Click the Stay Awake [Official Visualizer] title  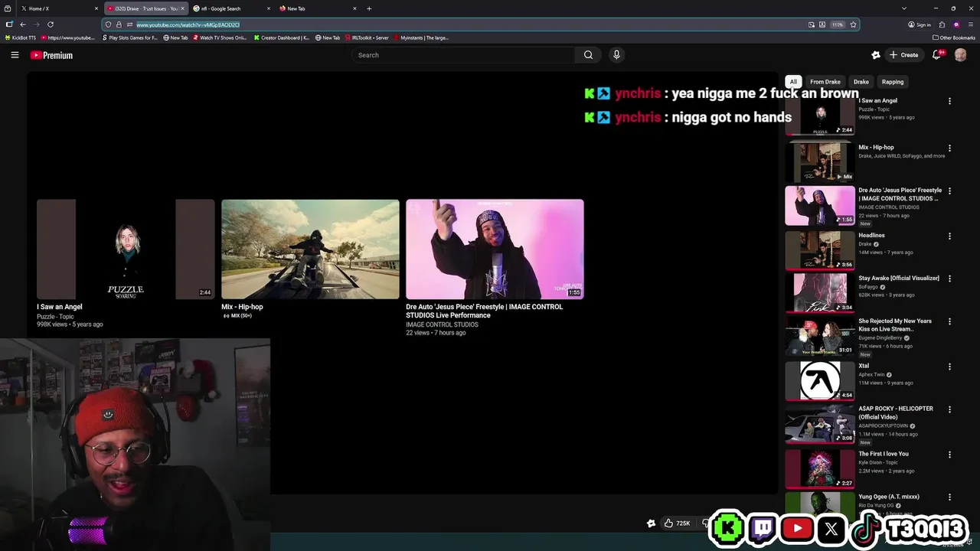(x=899, y=278)
